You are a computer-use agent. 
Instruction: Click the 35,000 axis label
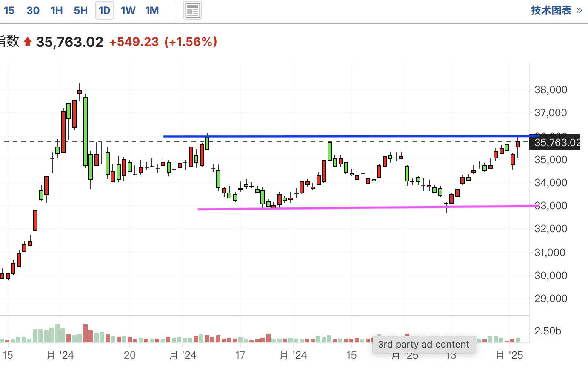[551, 159]
